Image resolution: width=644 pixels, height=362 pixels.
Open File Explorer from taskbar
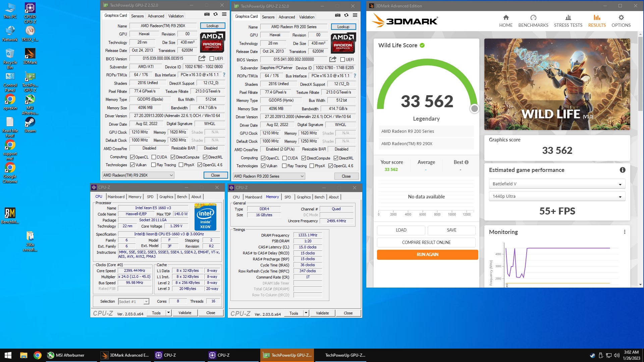click(23, 355)
